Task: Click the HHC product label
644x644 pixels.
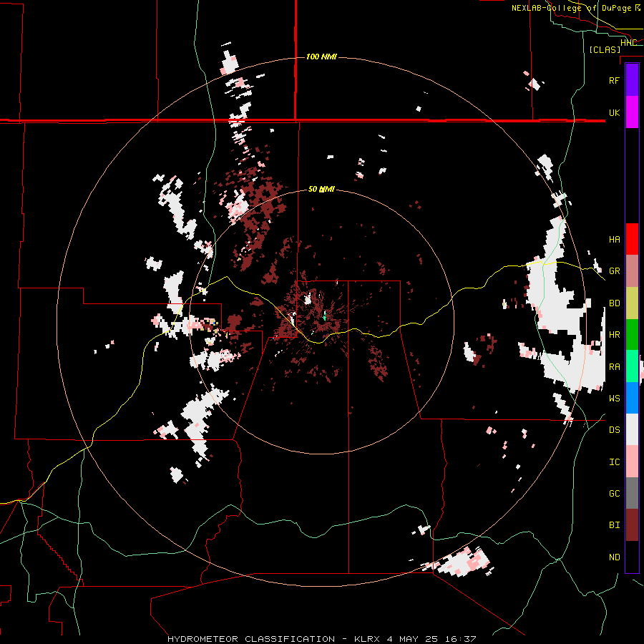Action: click(628, 43)
